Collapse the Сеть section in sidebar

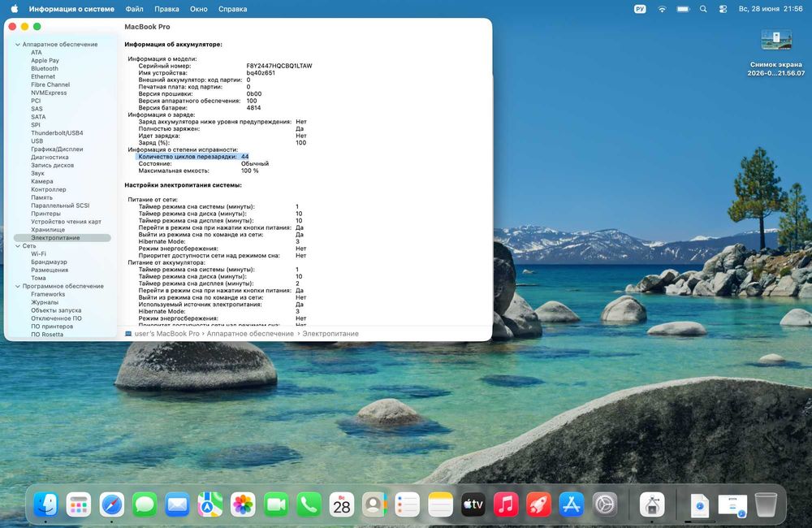click(18, 246)
